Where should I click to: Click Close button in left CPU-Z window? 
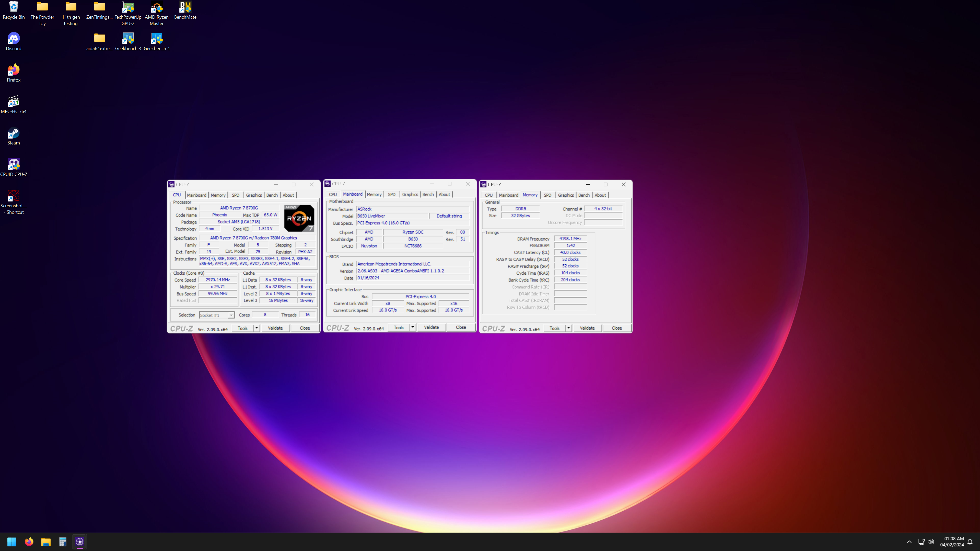point(305,328)
